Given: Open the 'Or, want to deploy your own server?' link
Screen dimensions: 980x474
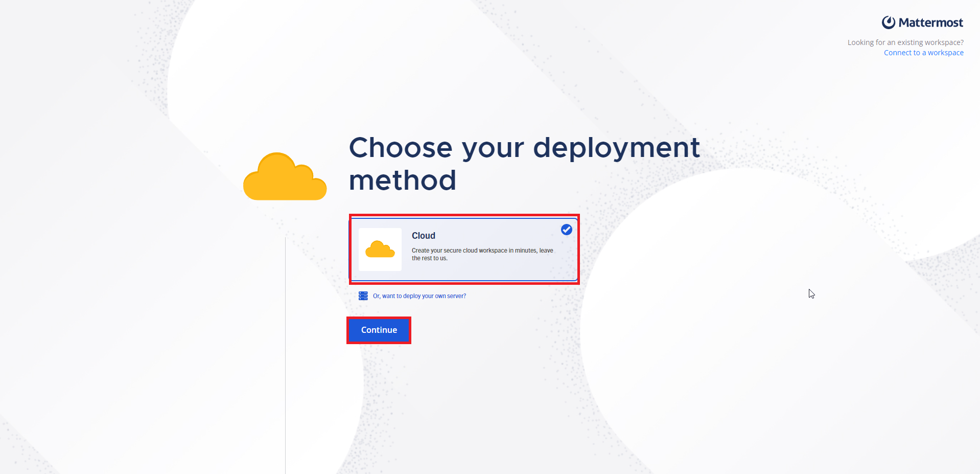Looking at the screenshot, I should click(419, 296).
